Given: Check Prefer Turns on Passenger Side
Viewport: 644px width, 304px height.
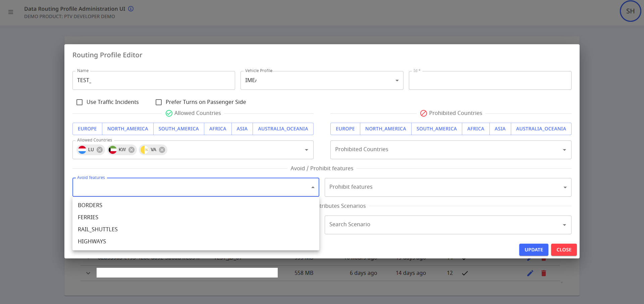Looking at the screenshot, I should [159, 102].
